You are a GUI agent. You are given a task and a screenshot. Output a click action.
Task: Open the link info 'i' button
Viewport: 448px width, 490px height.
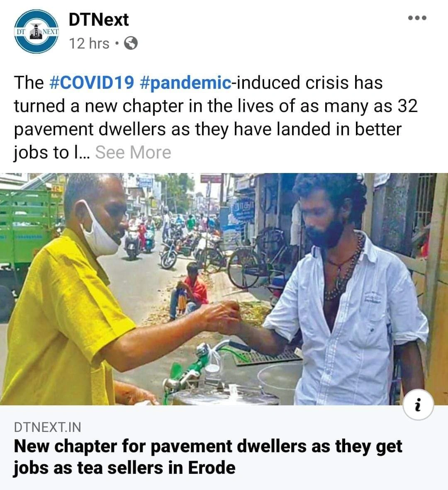tap(418, 405)
